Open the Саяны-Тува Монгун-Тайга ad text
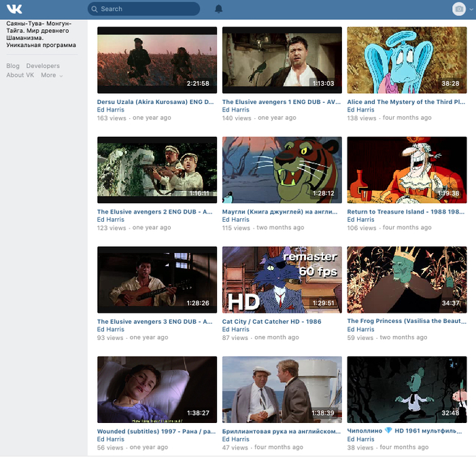Viewport: 476px width, 457px height. click(41, 34)
